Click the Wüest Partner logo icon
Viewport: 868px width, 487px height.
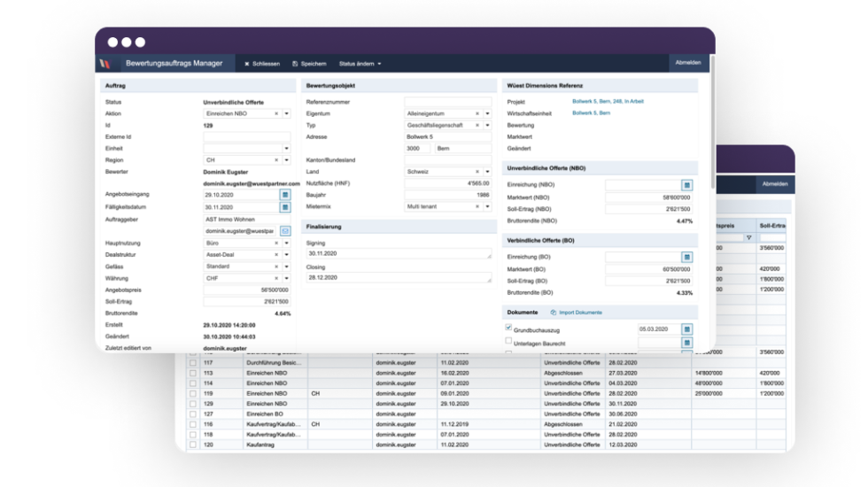point(105,64)
